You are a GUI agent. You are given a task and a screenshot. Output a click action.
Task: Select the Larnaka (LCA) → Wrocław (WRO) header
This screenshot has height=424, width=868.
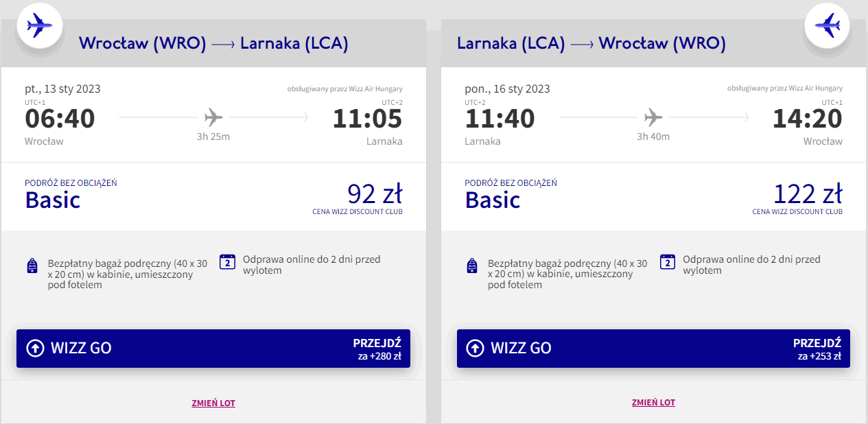pyautogui.click(x=591, y=44)
